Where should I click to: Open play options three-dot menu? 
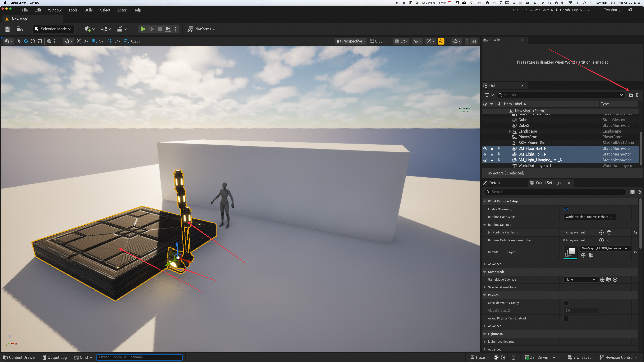tap(176, 29)
